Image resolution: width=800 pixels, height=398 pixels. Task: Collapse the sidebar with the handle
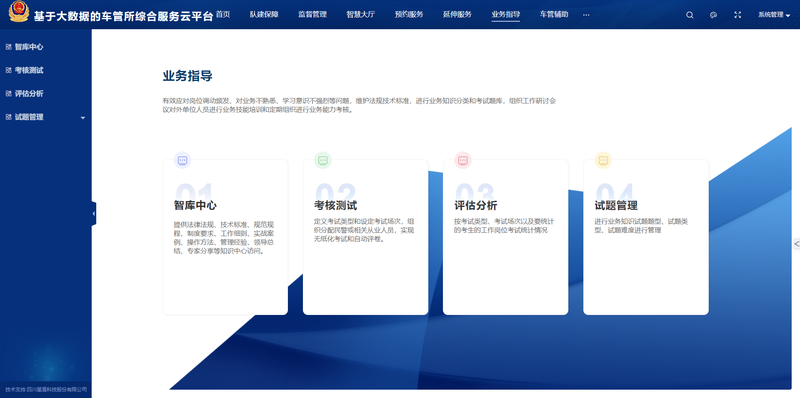94,213
